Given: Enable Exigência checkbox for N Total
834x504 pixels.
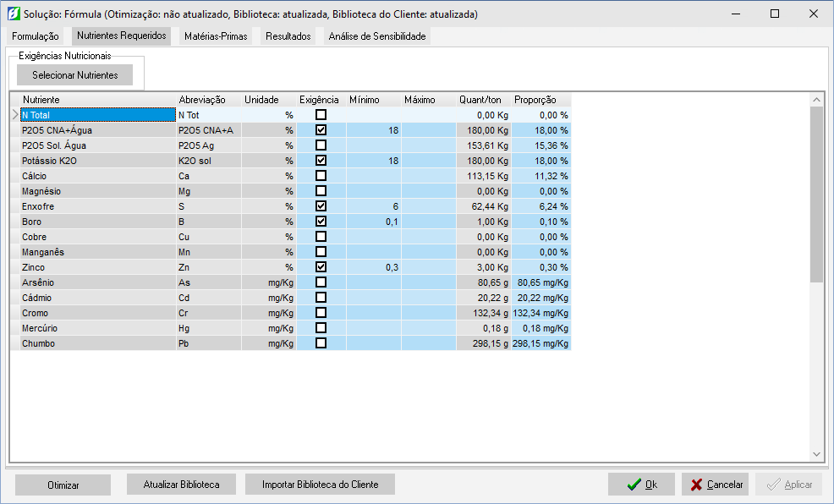Looking at the screenshot, I should pos(321,115).
